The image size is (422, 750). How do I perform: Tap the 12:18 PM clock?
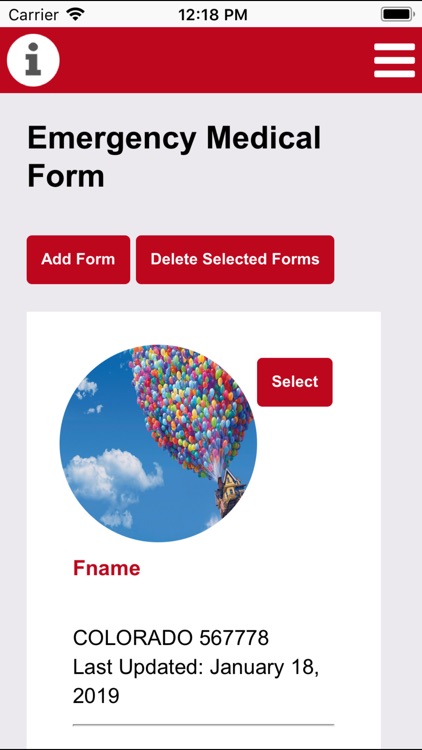click(x=213, y=14)
